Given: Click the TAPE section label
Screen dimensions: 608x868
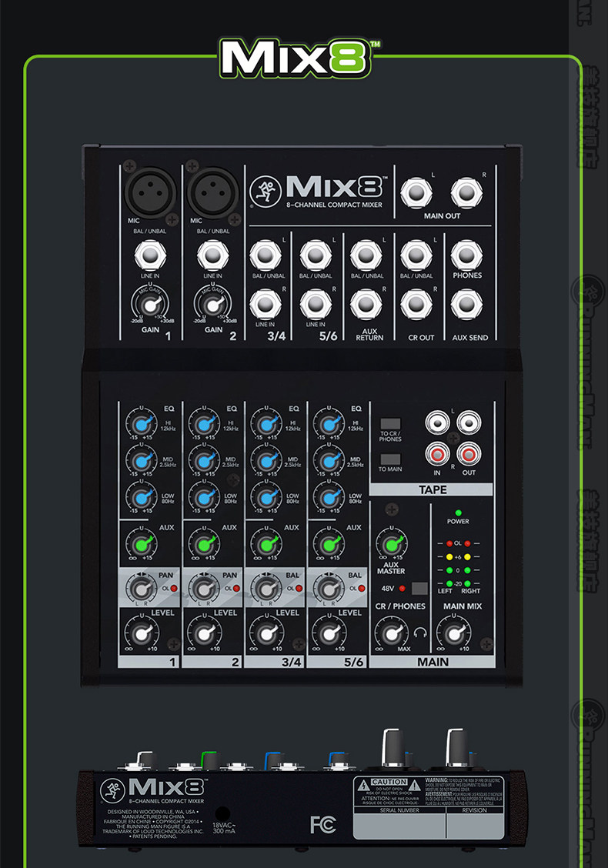Looking at the screenshot, I should tap(431, 489).
